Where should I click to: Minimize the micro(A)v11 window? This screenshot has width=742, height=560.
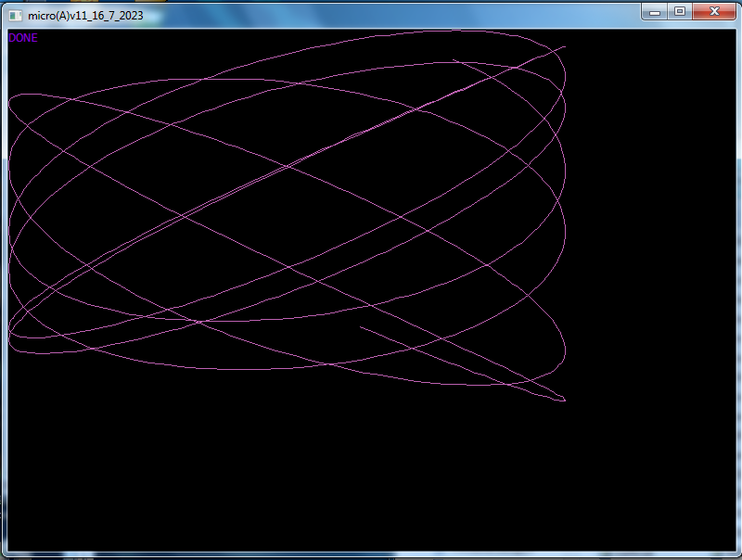coord(655,11)
